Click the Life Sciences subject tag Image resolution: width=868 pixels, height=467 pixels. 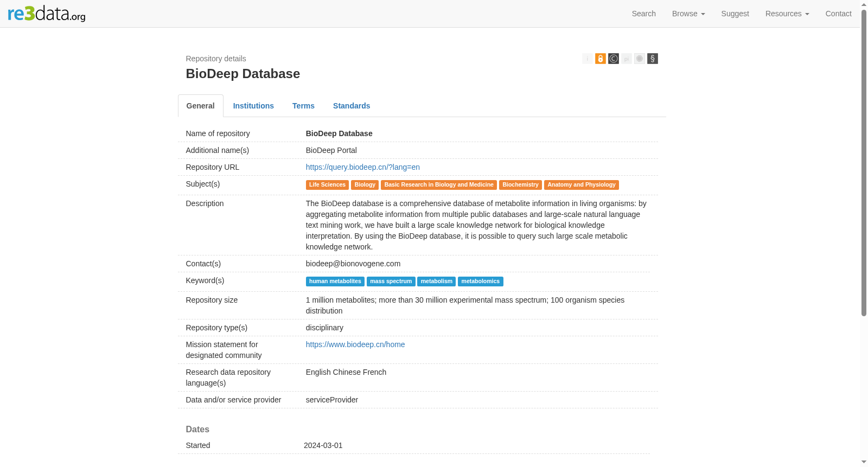(x=327, y=185)
